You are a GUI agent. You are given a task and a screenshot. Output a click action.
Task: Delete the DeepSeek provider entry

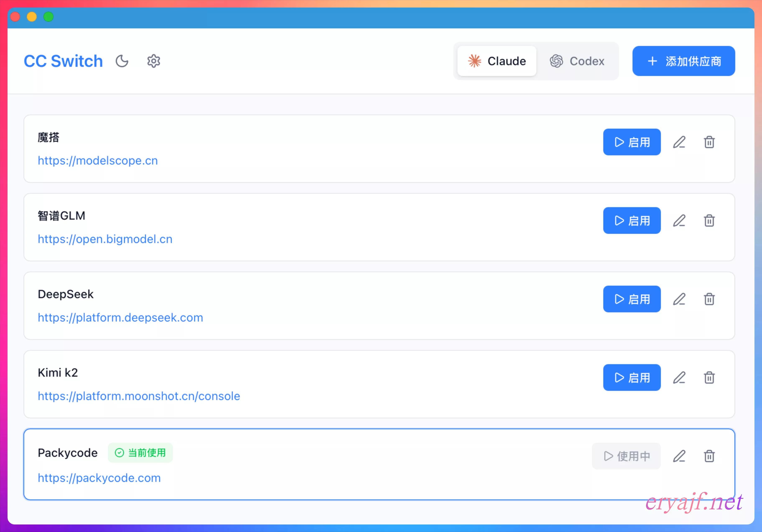click(x=709, y=299)
